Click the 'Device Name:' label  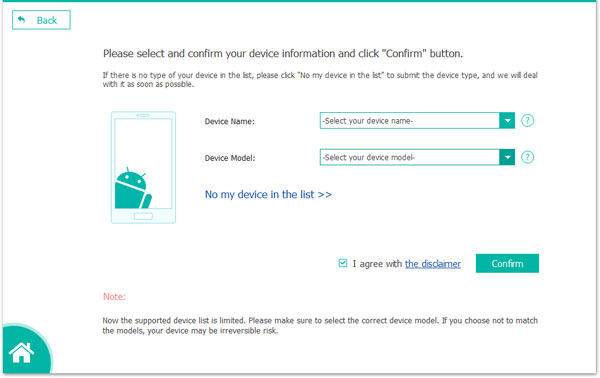point(230,121)
